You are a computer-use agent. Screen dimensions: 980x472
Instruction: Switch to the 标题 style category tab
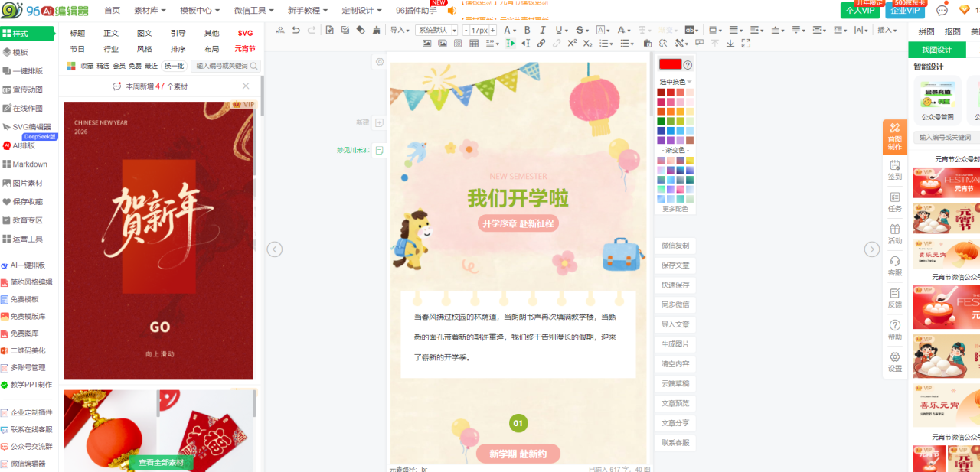coord(77,33)
